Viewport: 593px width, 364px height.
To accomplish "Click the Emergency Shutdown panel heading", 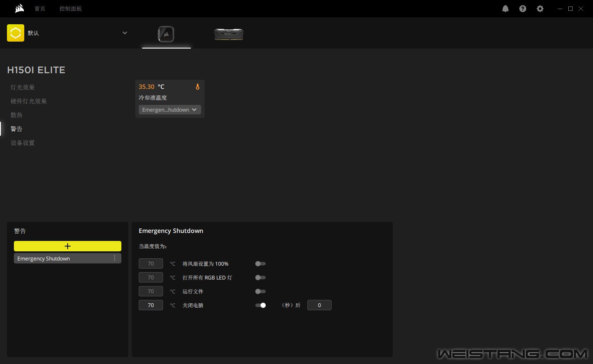I will pos(171,231).
